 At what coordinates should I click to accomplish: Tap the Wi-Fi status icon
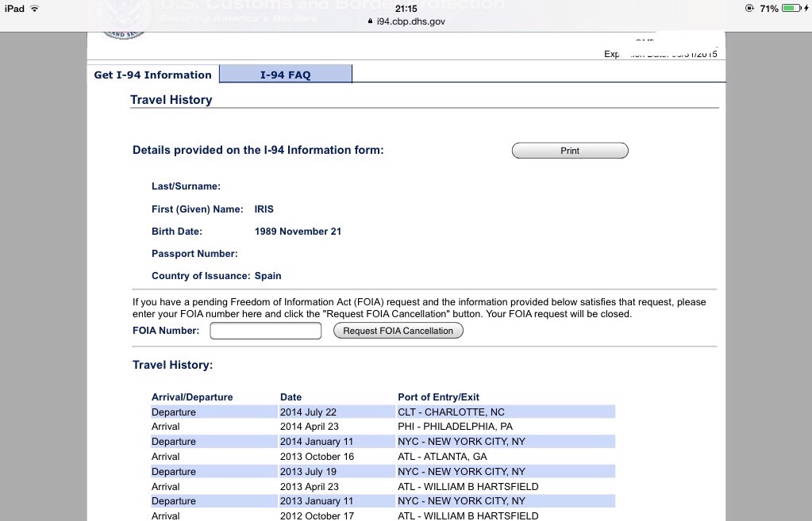click(35, 8)
